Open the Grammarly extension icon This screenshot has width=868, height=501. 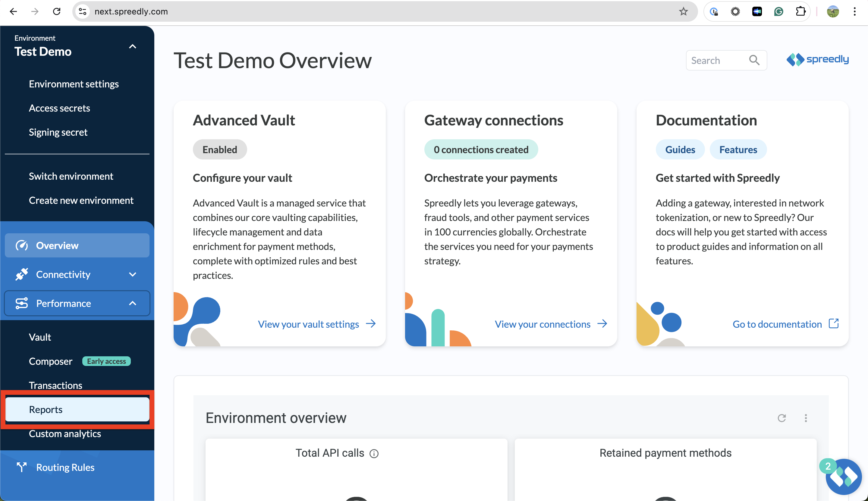[x=778, y=11]
